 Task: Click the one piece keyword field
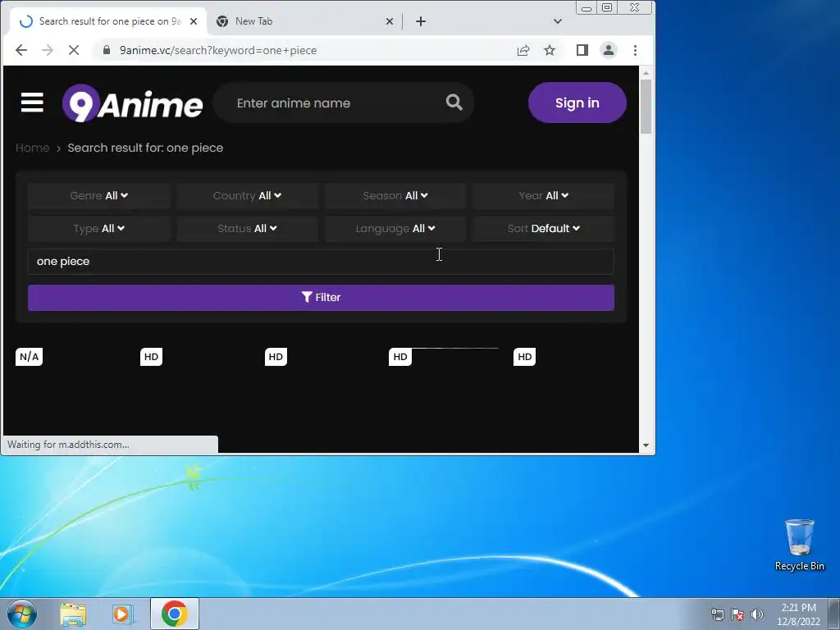pyautogui.click(x=321, y=262)
